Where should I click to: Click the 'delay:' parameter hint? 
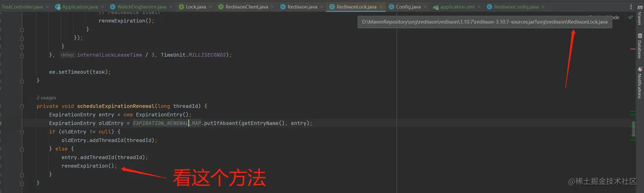pos(68,55)
